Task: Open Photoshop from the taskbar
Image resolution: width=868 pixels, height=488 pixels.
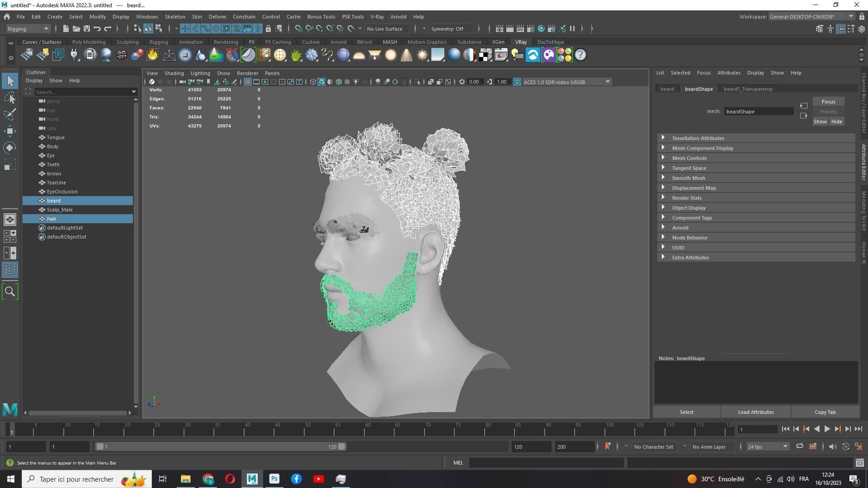Action: [274, 479]
